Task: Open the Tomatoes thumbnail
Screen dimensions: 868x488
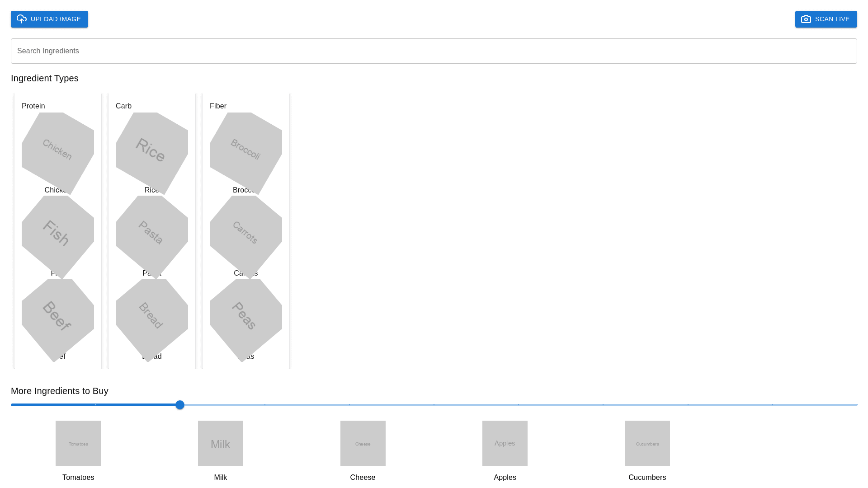Action: point(78,443)
